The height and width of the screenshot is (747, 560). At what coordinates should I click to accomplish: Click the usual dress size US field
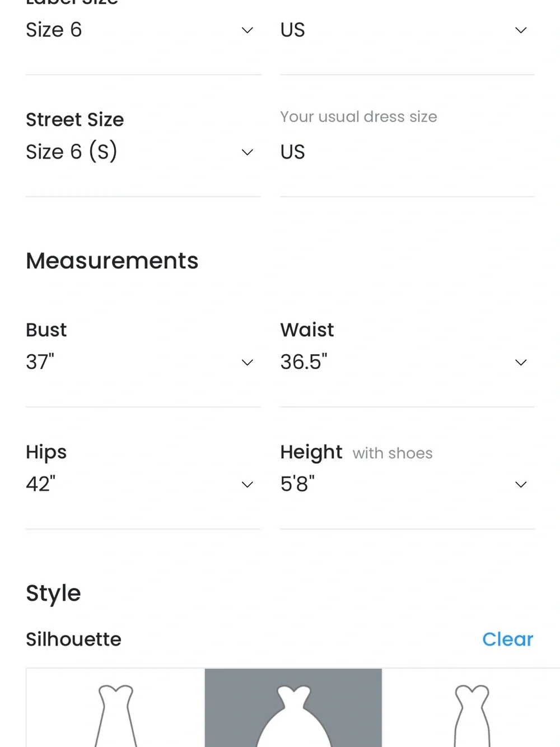pos(407,152)
